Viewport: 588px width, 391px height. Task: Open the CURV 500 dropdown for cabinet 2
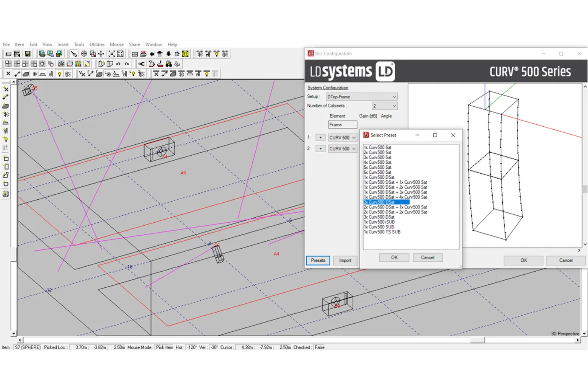[x=343, y=149]
